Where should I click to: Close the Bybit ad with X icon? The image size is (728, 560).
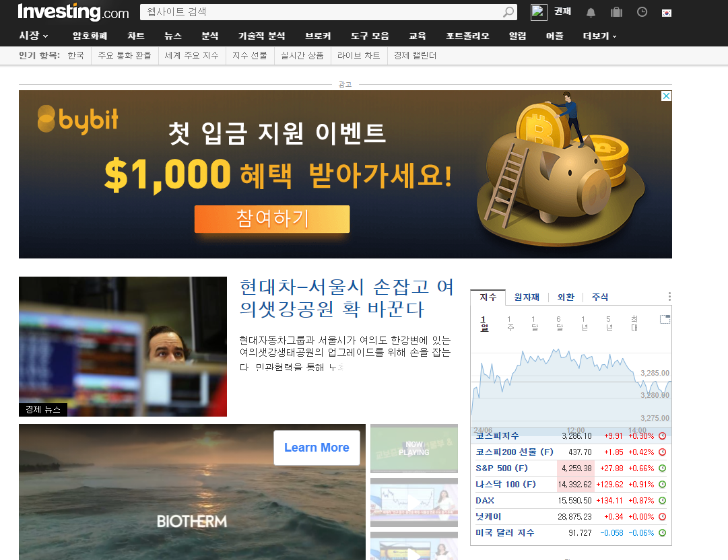coord(666,96)
